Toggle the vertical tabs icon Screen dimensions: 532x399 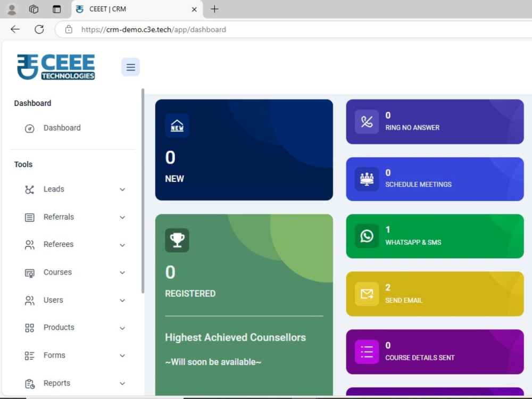pyautogui.click(x=57, y=9)
